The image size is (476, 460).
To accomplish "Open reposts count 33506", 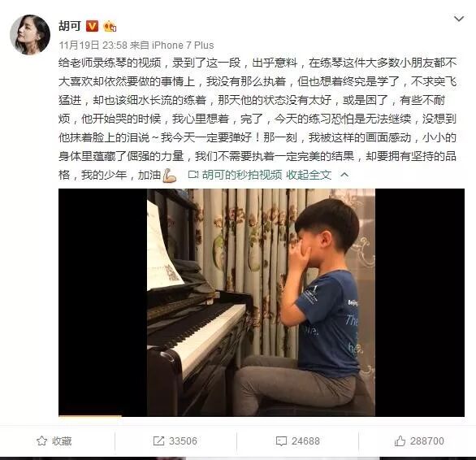I will (x=183, y=440).
